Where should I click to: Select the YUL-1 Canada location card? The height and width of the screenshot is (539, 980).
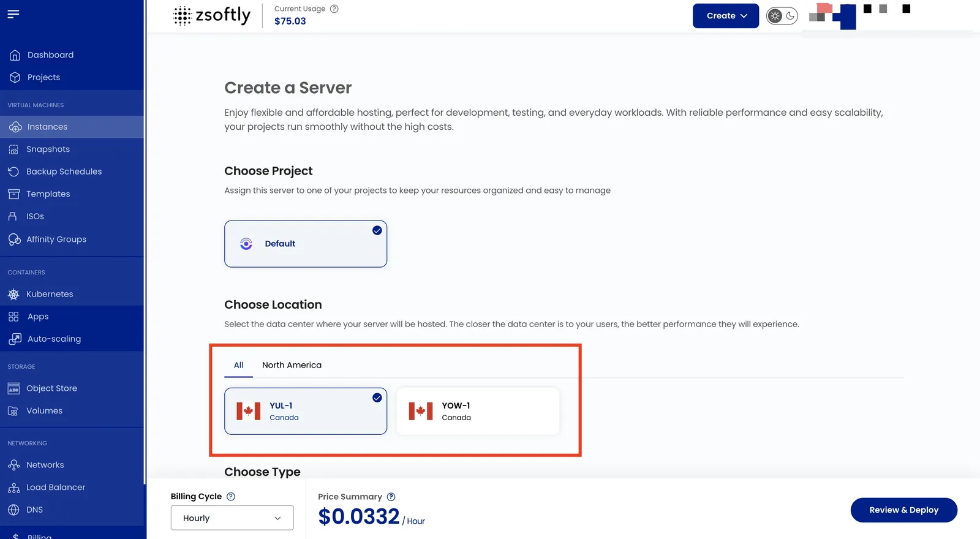[x=306, y=411]
